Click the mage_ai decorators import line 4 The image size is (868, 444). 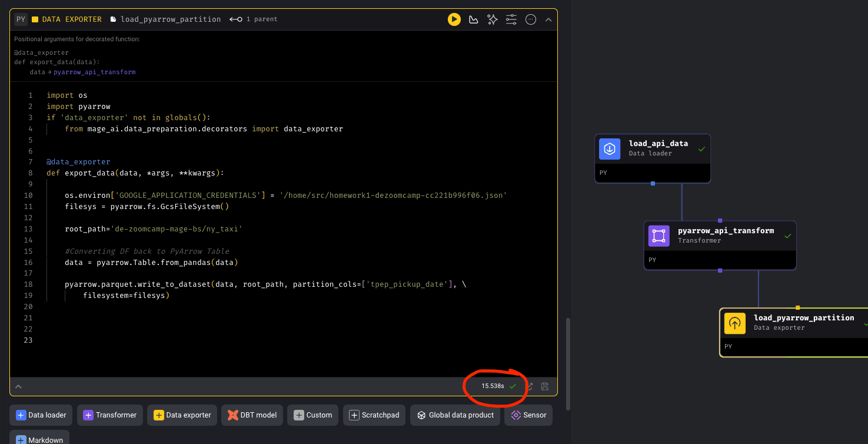click(204, 128)
